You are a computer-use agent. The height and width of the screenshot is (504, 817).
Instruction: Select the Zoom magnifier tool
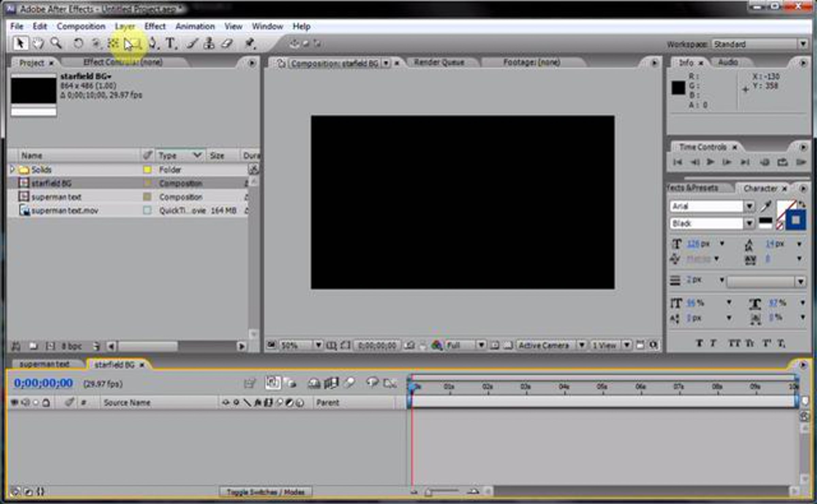point(56,44)
